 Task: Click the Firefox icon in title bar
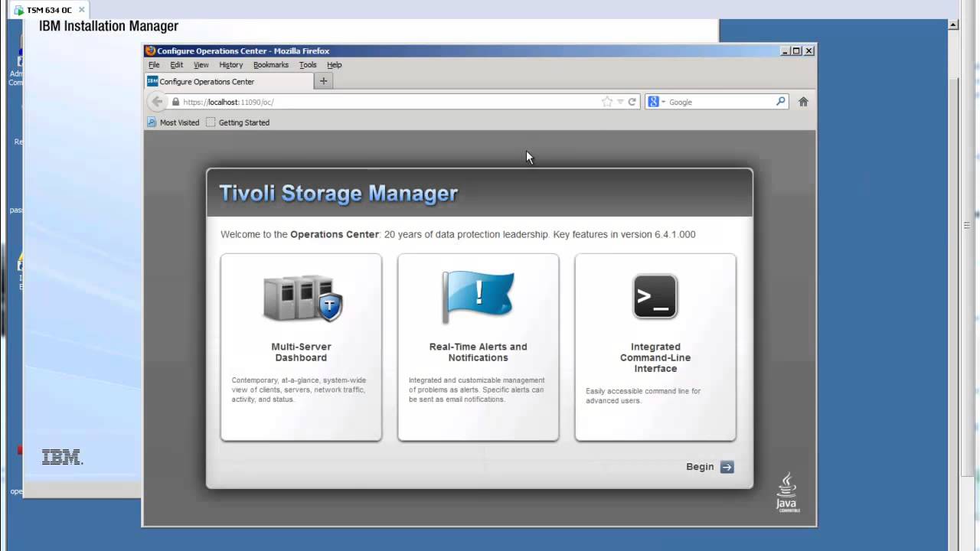[151, 51]
